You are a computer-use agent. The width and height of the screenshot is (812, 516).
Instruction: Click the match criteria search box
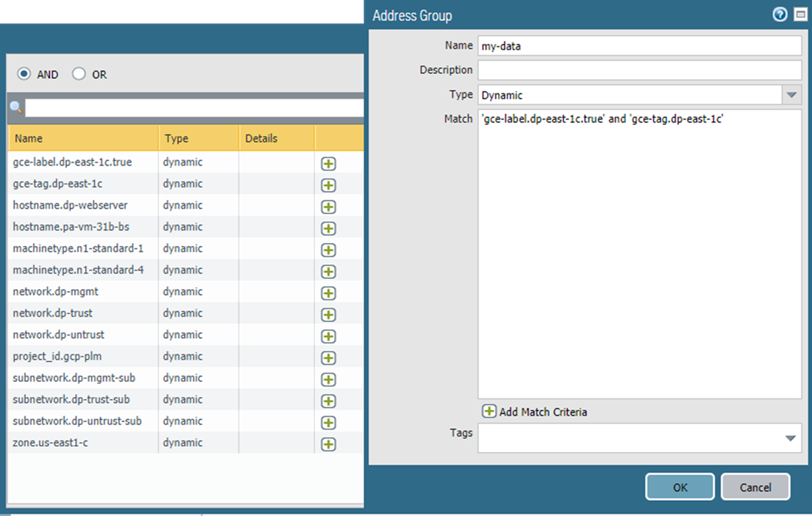tap(194, 108)
